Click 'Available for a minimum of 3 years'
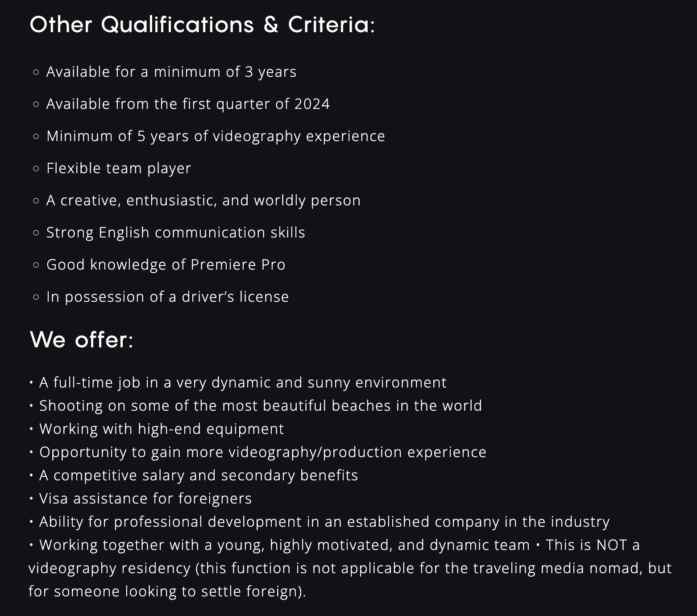This screenshot has width=697, height=616. [171, 72]
